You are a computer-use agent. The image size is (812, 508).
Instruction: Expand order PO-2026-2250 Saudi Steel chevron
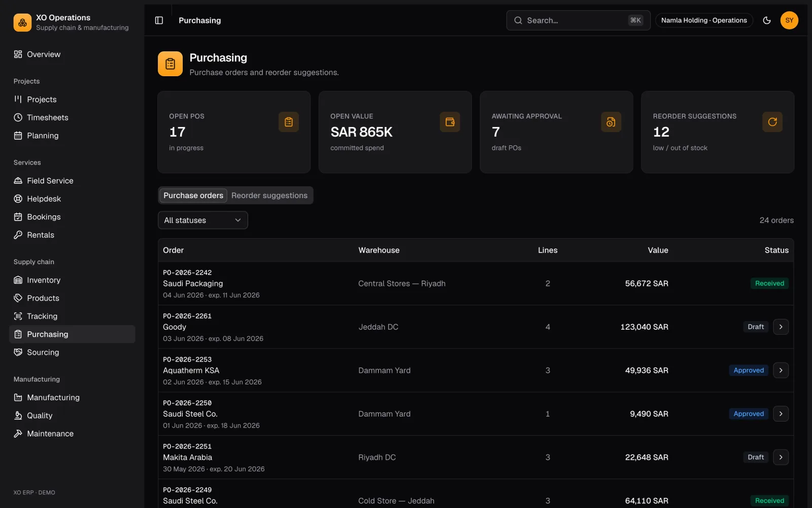781,414
